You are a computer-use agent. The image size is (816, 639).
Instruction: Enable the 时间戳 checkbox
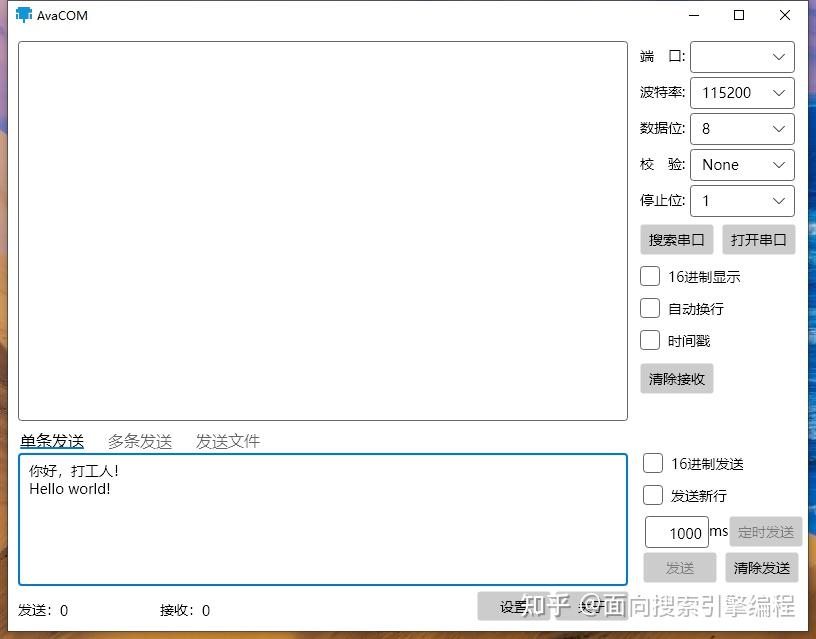click(649, 340)
